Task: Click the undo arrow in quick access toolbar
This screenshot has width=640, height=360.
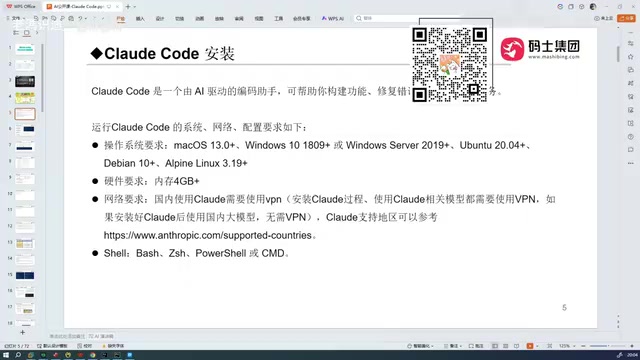Action: (80, 18)
